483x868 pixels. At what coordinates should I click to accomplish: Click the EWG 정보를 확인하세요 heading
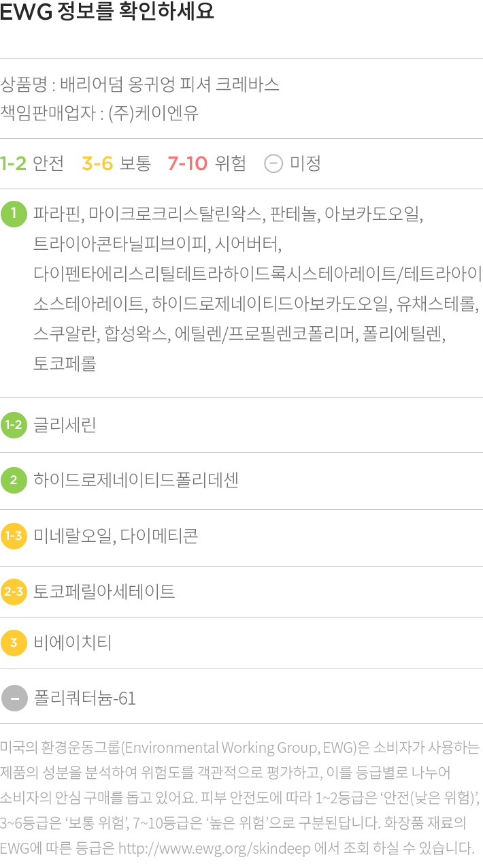pyautogui.click(x=107, y=12)
